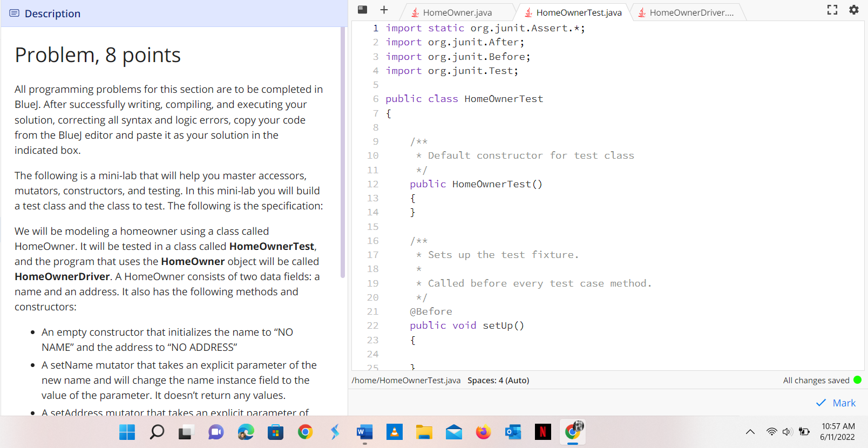Open File Explorer from the taskbar
868x448 pixels.
click(x=424, y=432)
